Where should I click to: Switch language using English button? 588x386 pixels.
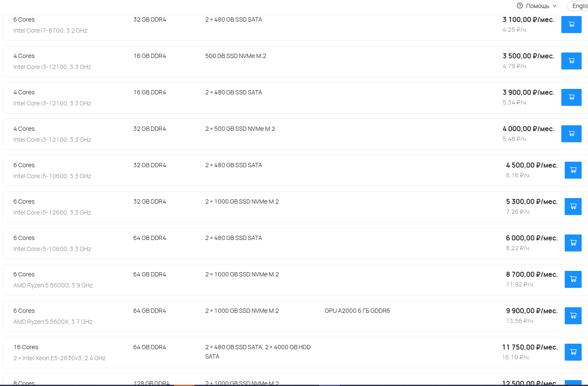578,6
